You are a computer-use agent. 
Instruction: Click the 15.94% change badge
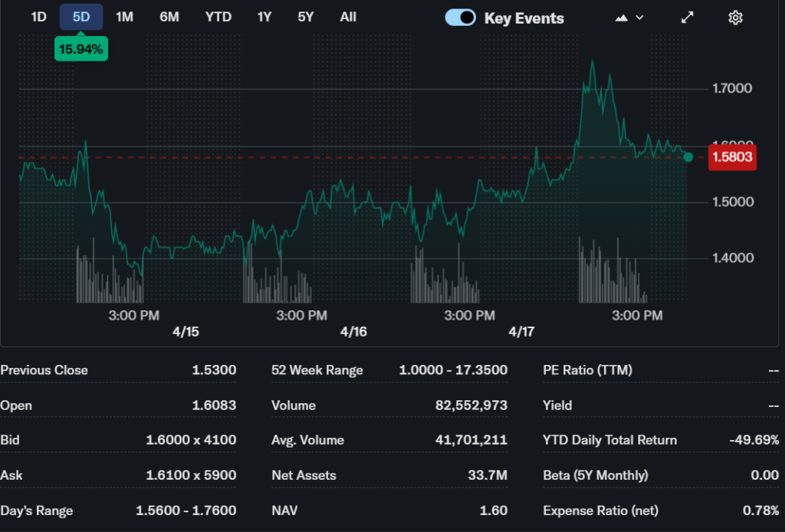coord(80,50)
